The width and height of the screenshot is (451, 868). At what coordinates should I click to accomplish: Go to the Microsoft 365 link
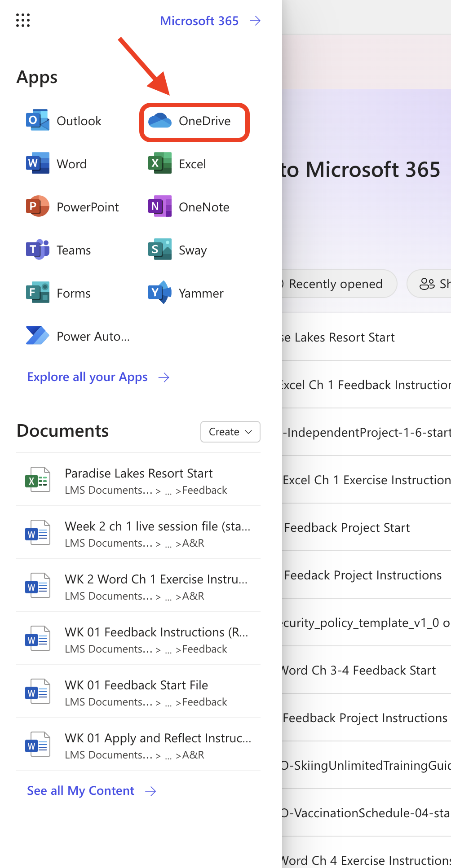[x=210, y=21]
